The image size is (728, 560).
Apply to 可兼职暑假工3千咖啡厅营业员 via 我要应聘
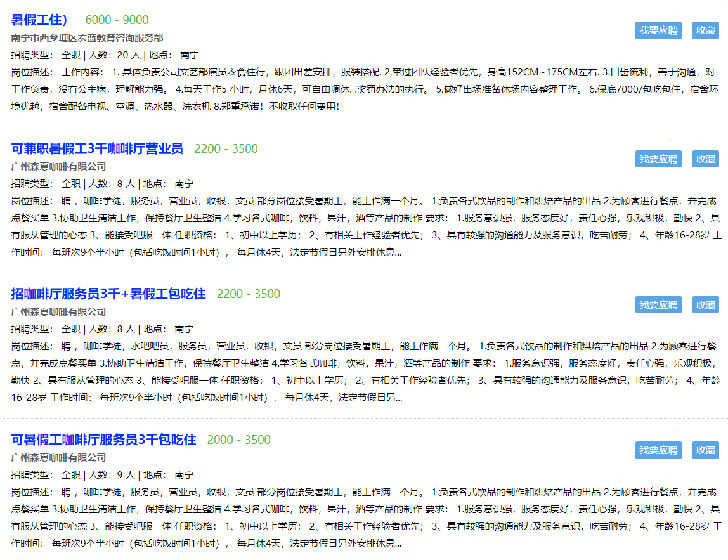point(658,159)
